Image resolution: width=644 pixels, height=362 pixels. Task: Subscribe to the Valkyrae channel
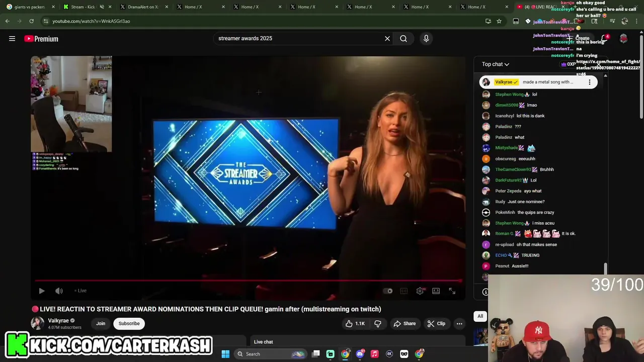[x=129, y=324]
